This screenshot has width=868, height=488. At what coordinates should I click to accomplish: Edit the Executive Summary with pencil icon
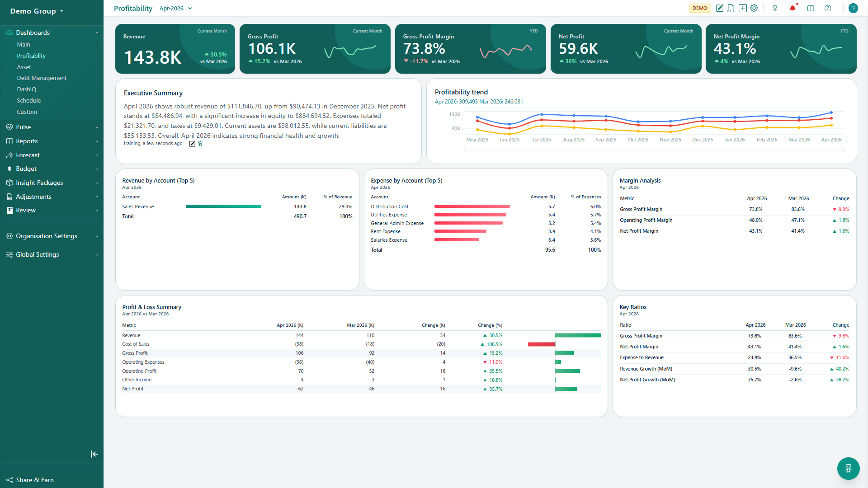pos(192,144)
